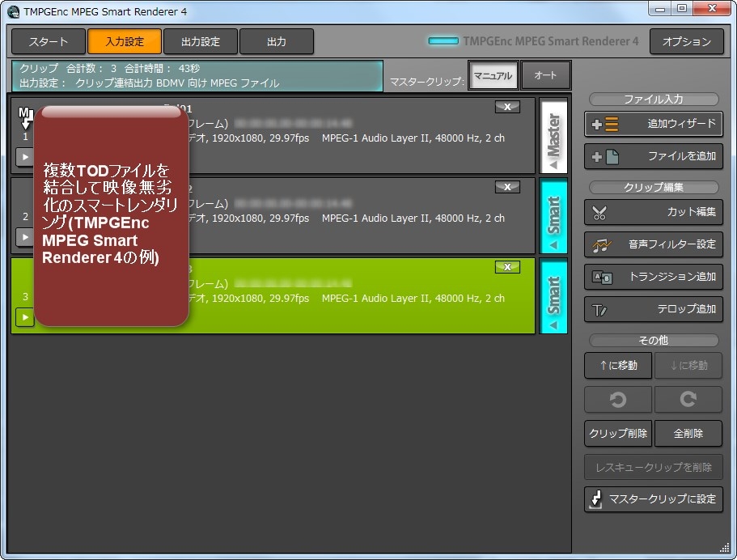Click clip 1 audio info MPEG-1 Audio Layer II
The width and height of the screenshot is (737, 560).
coord(413,138)
